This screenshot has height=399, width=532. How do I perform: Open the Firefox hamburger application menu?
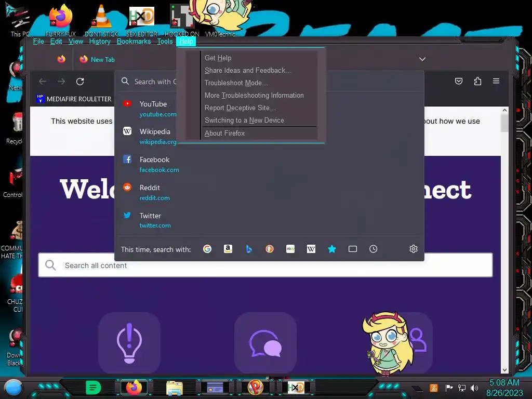496,81
